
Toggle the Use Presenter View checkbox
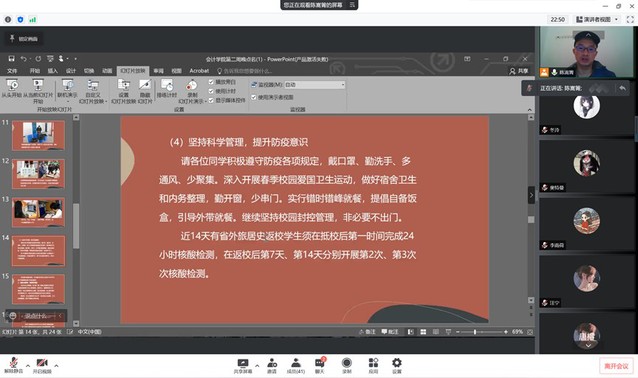253,97
